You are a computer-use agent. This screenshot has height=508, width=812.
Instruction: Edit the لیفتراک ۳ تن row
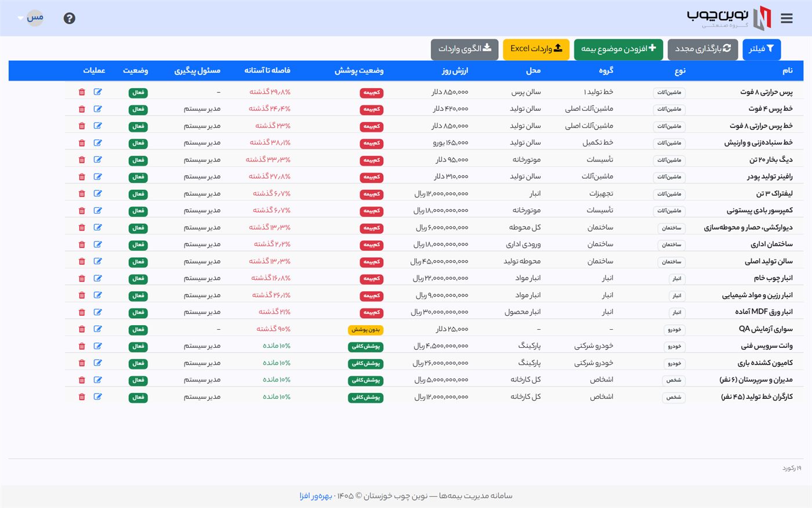pyautogui.click(x=97, y=194)
